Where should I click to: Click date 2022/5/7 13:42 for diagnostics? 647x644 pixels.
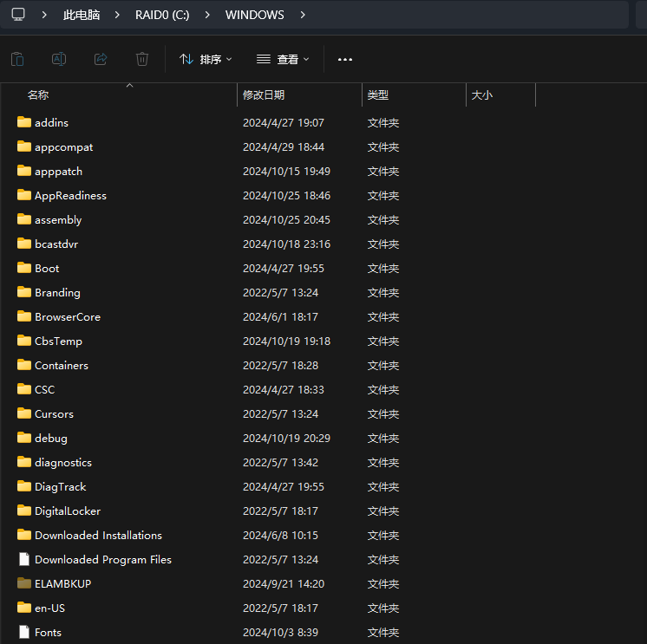point(281,463)
